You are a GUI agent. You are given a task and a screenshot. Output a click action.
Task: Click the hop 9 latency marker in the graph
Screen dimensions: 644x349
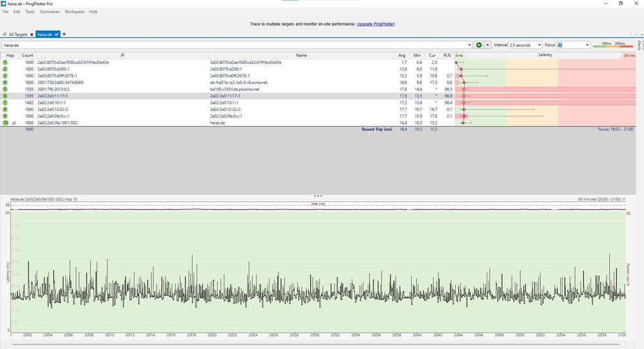tap(464, 116)
